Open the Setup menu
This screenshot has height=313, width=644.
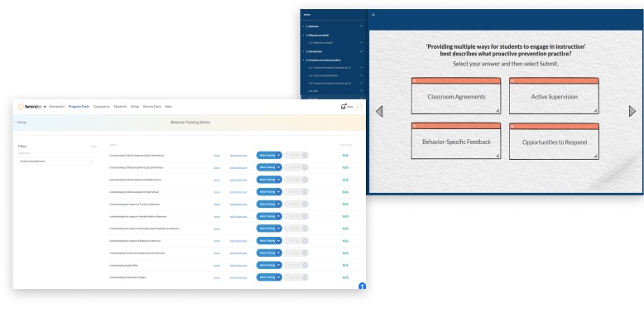[x=135, y=106]
